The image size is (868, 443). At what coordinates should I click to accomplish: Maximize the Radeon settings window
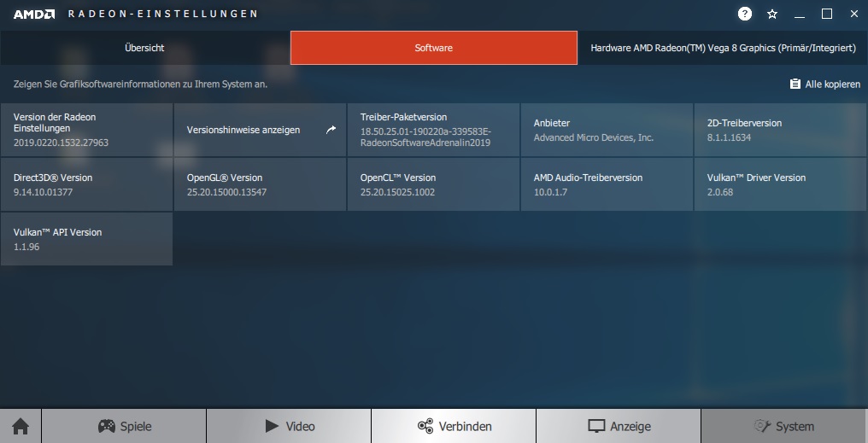click(x=826, y=14)
